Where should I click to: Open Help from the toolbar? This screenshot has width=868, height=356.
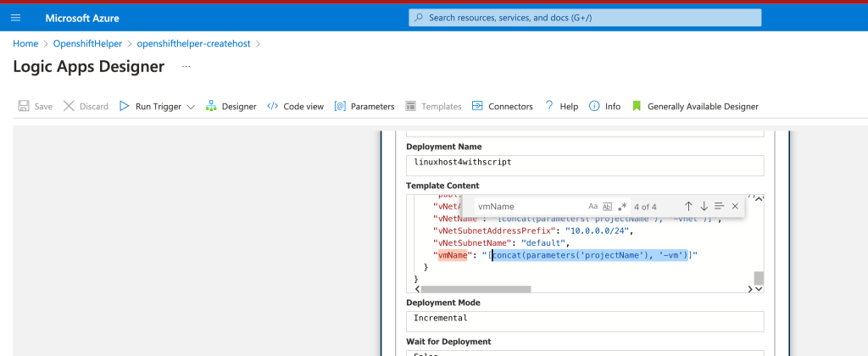point(561,106)
